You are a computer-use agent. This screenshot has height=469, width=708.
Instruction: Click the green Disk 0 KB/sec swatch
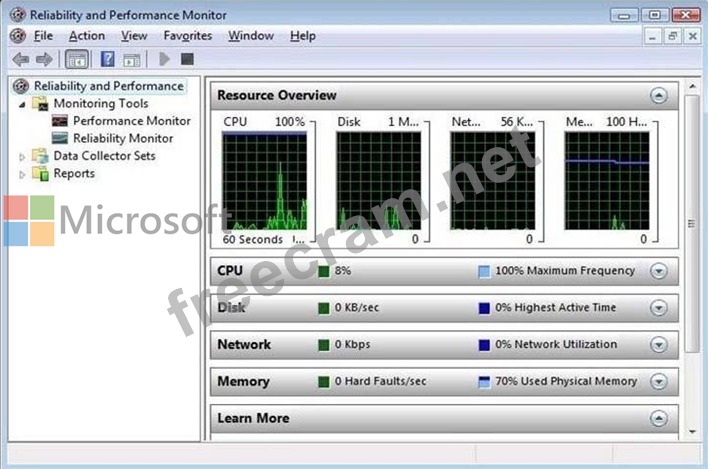point(324,308)
